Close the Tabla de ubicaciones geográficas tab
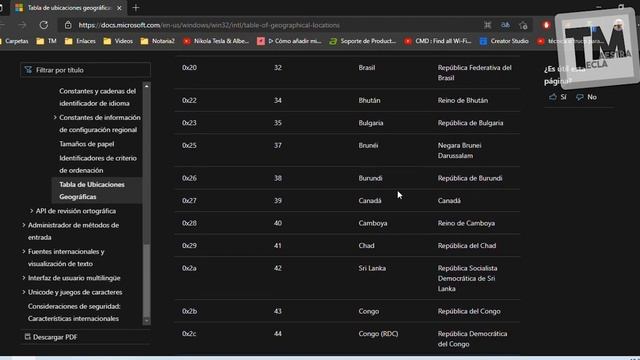The width and height of the screenshot is (640, 360). coord(119,8)
